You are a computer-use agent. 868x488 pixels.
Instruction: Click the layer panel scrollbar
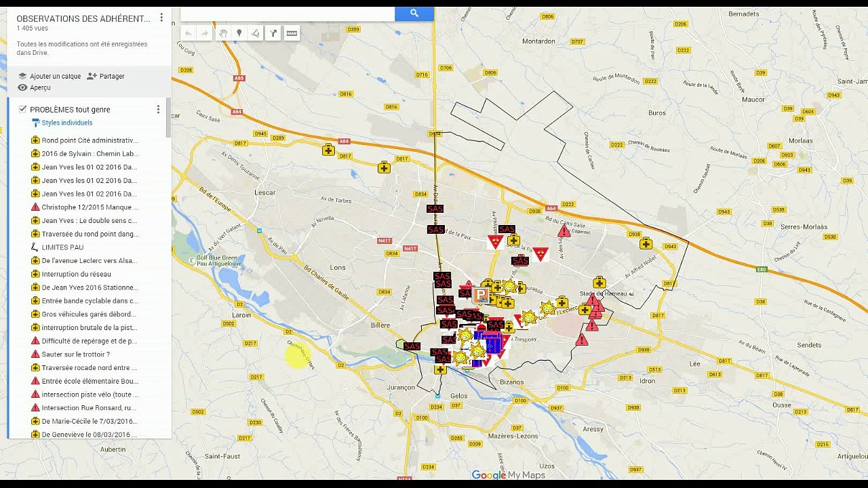(x=169, y=118)
